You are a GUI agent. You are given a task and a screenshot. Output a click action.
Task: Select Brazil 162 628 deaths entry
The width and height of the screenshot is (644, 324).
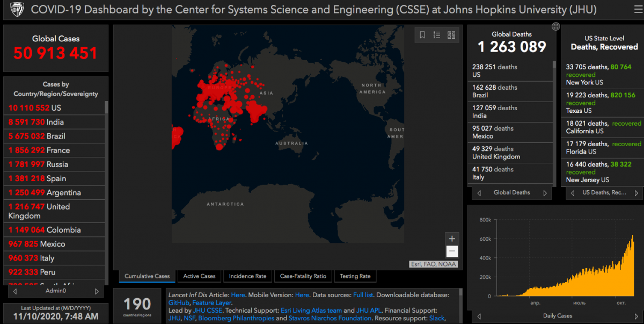coord(510,91)
